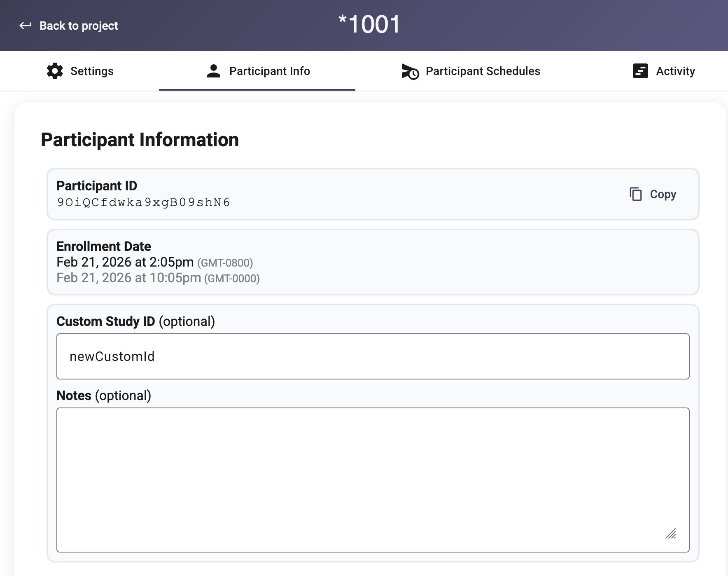Image resolution: width=728 pixels, height=576 pixels.
Task: Click the Notes (optional) label
Action: coord(104,396)
